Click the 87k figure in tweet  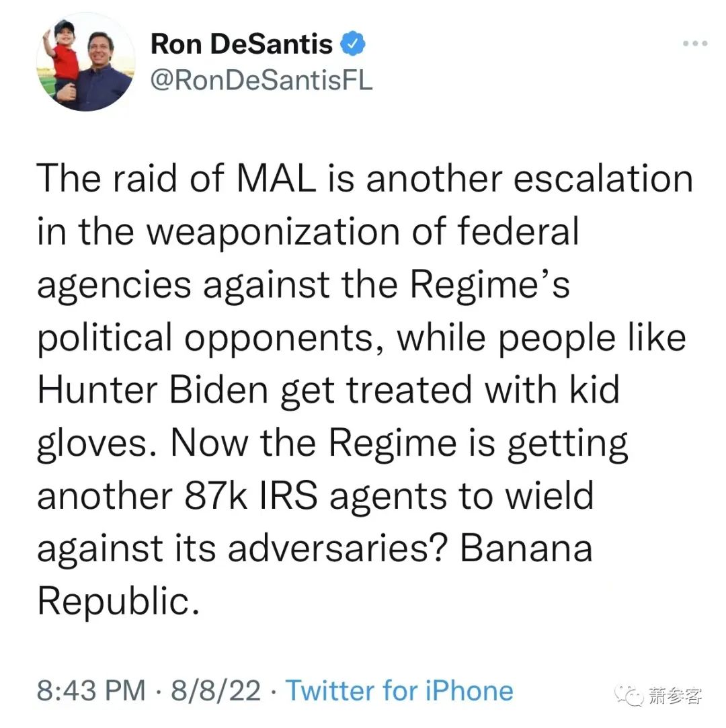(x=216, y=496)
